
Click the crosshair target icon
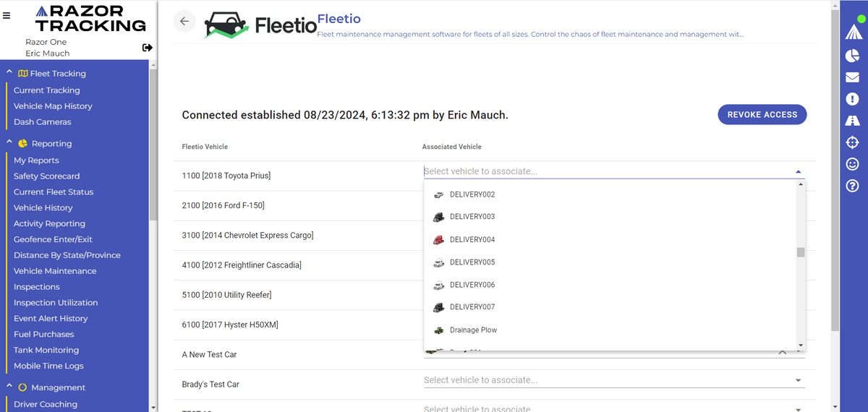852,142
